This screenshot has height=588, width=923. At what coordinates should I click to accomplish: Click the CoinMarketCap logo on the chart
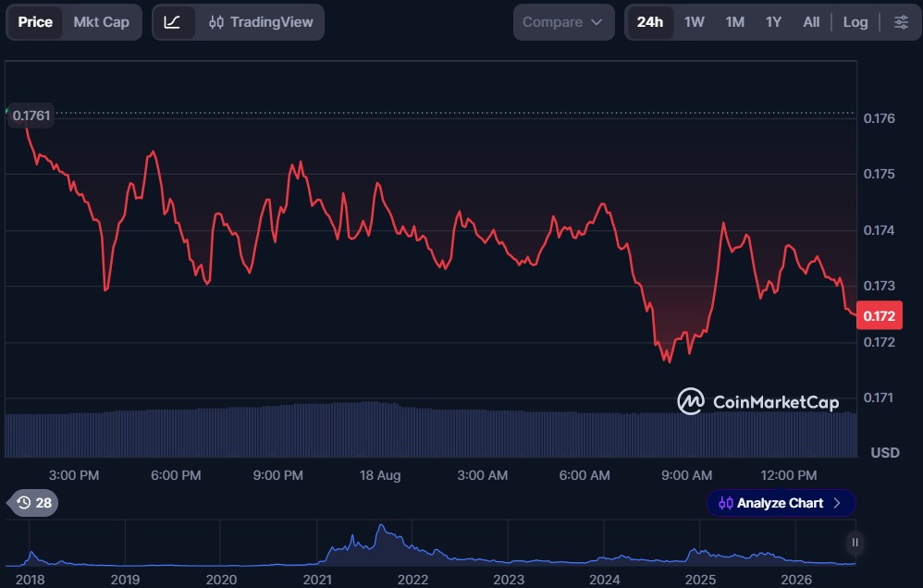click(758, 401)
